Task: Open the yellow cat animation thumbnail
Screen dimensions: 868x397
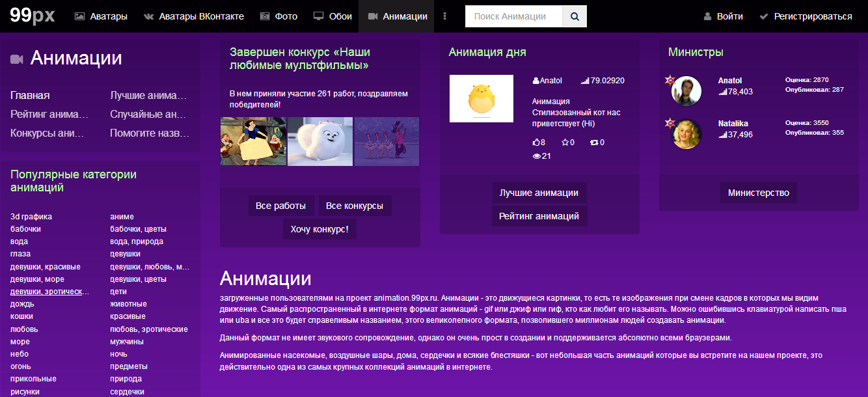Action: [x=481, y=98]
